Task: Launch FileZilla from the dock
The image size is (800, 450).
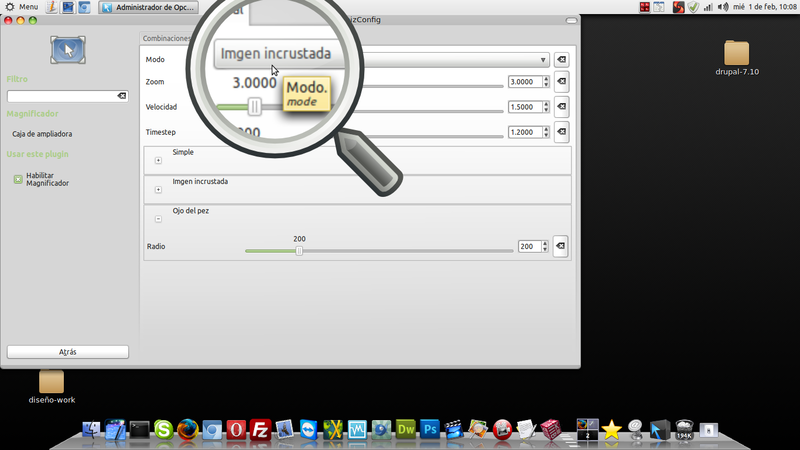Action: click(260, 429)
